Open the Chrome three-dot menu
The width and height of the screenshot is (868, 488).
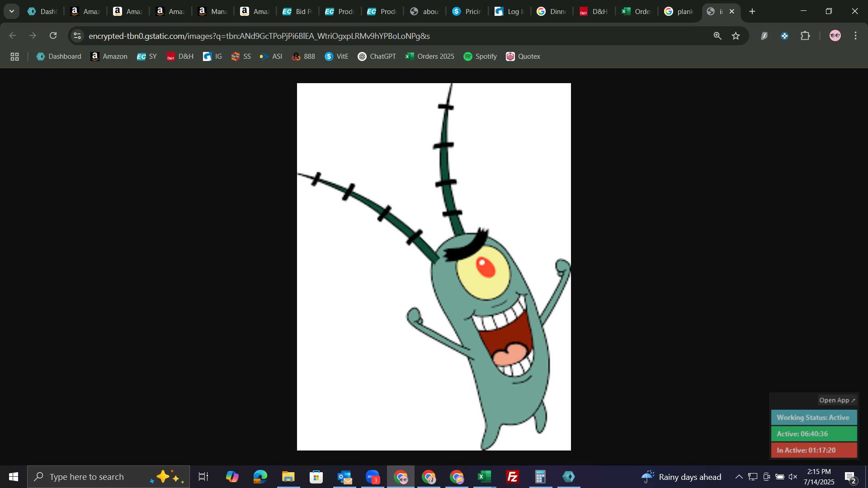[x=856, y=36]
